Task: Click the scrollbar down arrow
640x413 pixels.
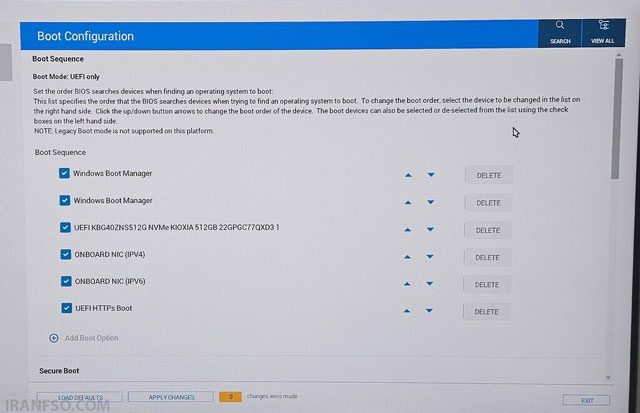Action: click(609, 378)
